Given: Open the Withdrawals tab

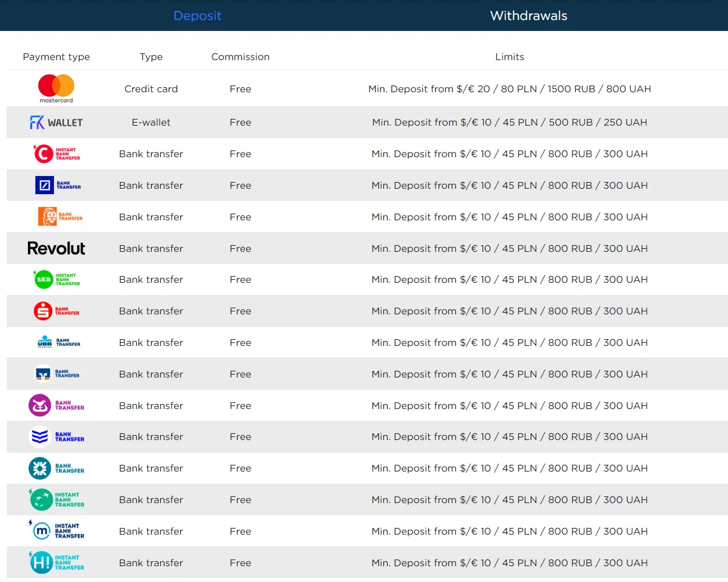Looking at the screenshot, I should click(529, 16).
